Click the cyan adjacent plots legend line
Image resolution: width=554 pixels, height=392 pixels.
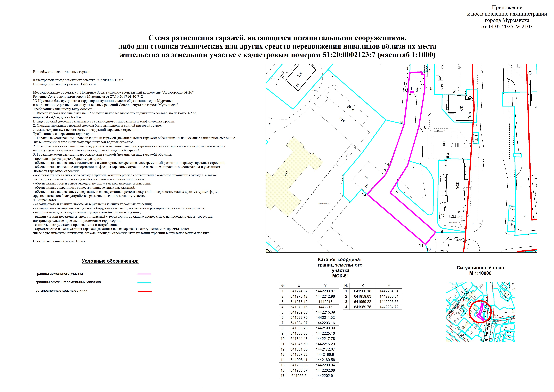[x=144, y=283]
